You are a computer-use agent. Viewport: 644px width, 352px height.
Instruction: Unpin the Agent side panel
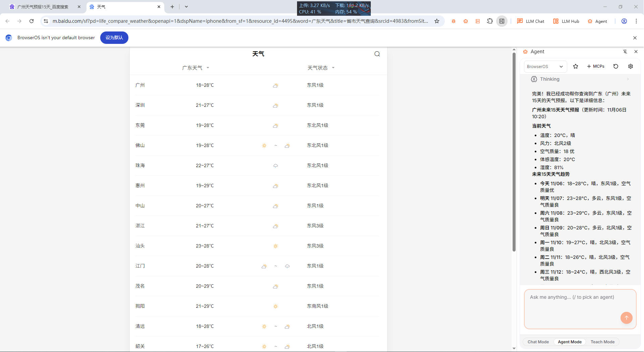tap(625, 52)
